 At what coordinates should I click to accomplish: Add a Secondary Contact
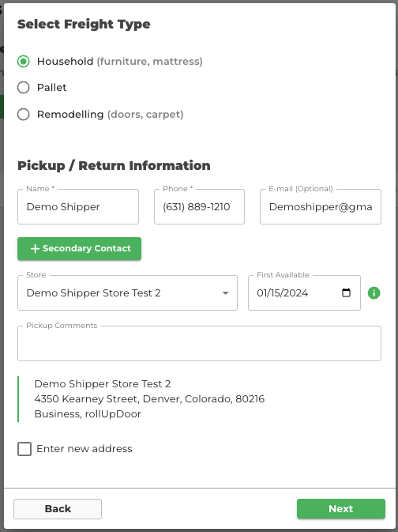pyautogui.click(x=79, y=249)
